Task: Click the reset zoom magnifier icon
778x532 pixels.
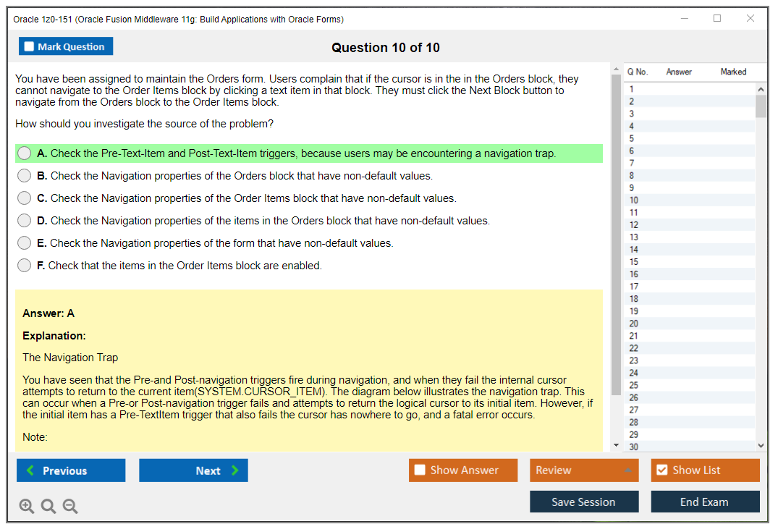Action: 48,507
